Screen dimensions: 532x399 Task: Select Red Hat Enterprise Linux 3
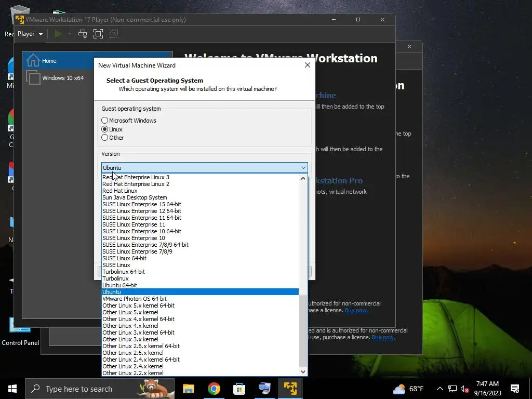pyautogui.click(x=200, y=177)
